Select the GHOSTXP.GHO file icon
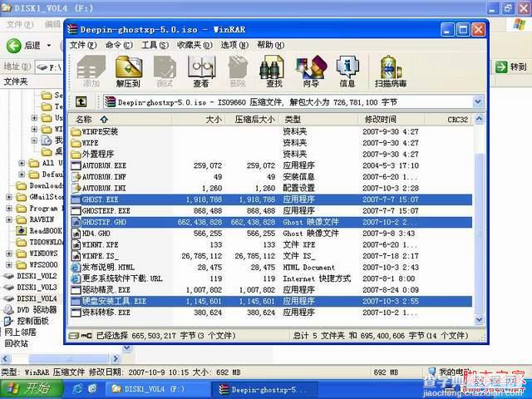This screenshot has width=532, height=399. (76, 222)
